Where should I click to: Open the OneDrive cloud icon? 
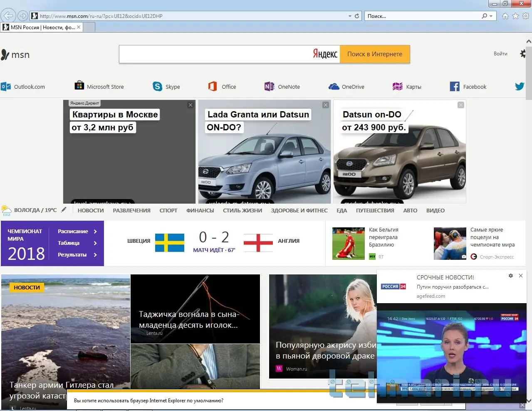click(334, 87)
